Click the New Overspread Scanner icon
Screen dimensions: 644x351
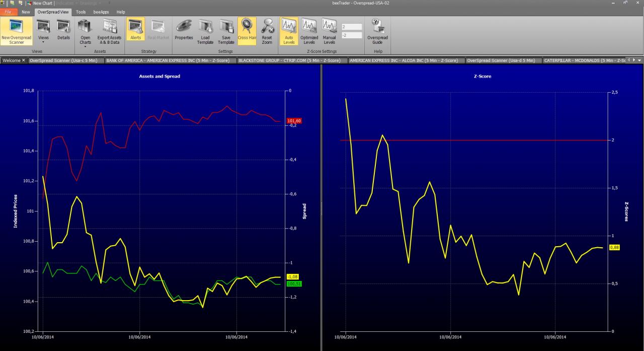pos(17,31)
